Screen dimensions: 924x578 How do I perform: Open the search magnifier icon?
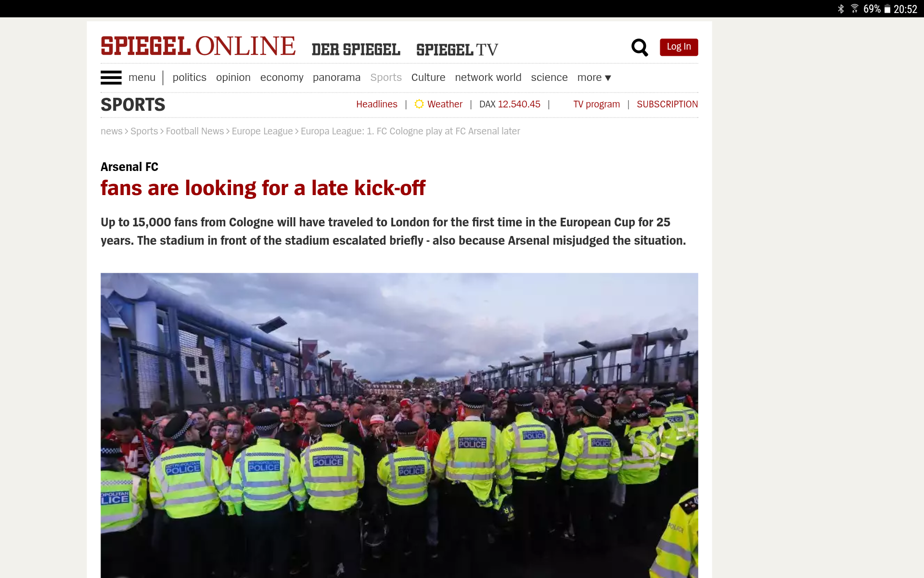pyautogui.click(x=640, y=47)
